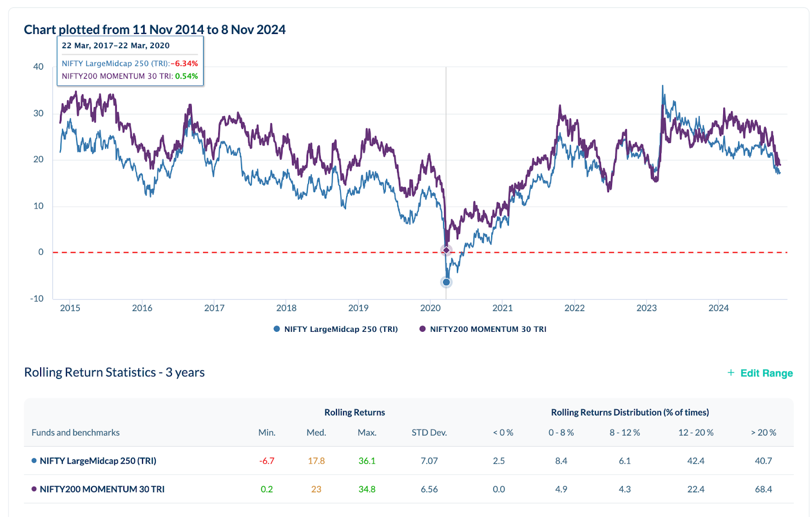Viewport: 812px width, 517px height.
Task: Click the blue data point marker at -6.34%
Action: tap(446, 282)
